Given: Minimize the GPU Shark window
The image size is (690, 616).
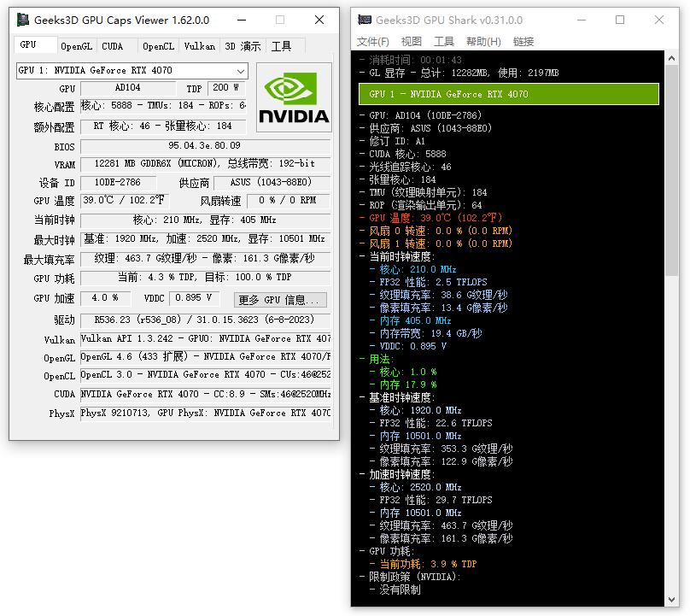Looking at the screenshot, I should coord(582,20).
